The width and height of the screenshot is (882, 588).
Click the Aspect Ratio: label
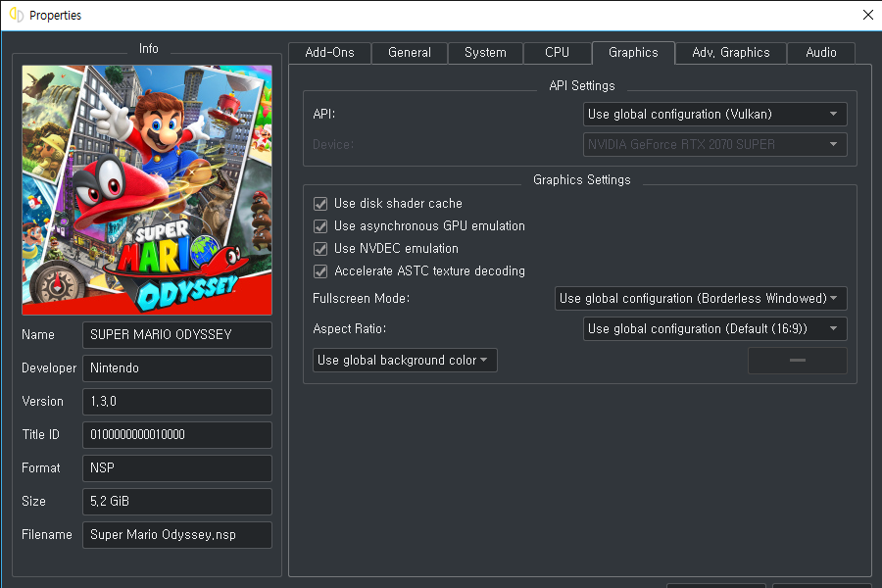click(349, 328)
